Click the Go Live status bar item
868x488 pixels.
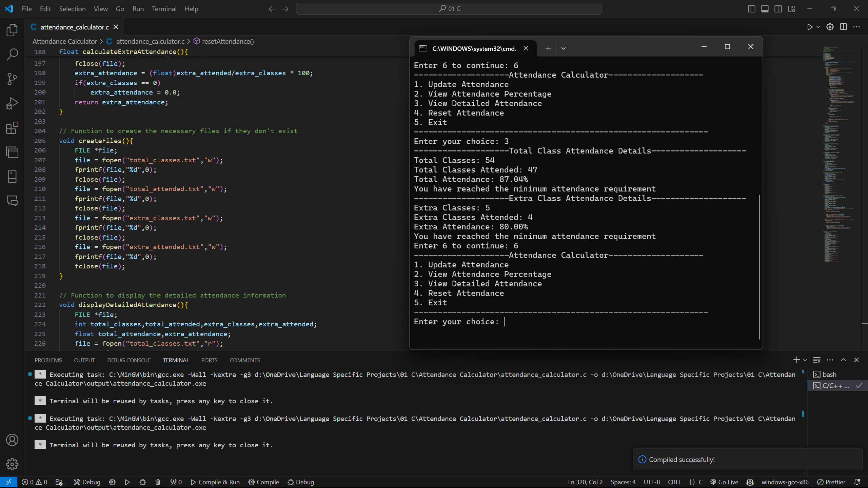click(724, 482)
